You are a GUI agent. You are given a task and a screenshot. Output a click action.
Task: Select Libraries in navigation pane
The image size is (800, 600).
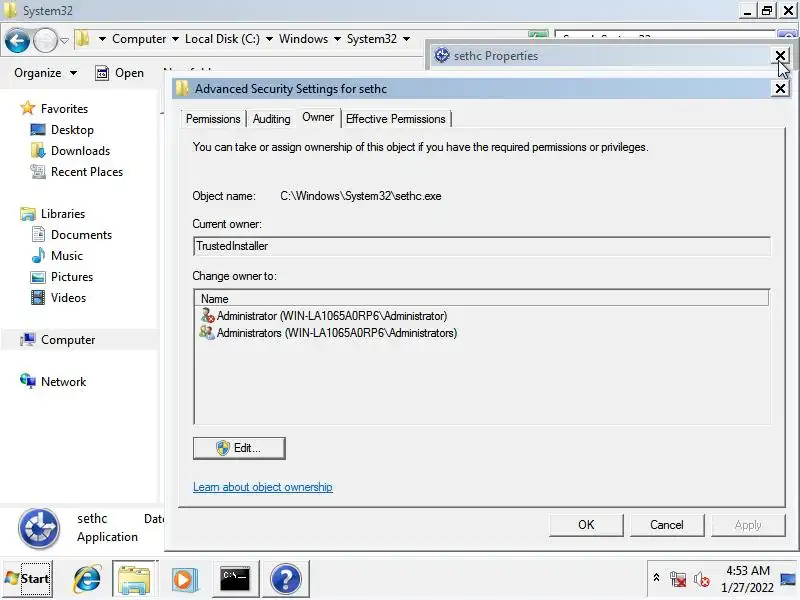(63, 214)
